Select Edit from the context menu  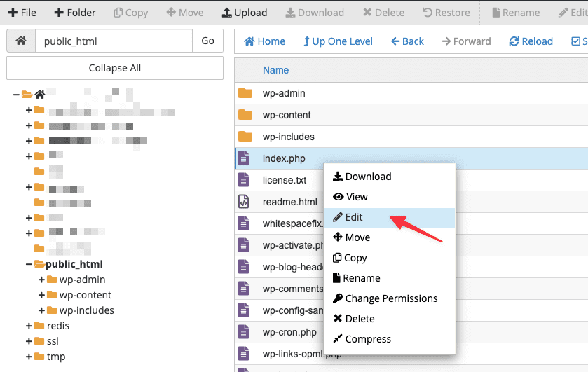click(354, 217)
